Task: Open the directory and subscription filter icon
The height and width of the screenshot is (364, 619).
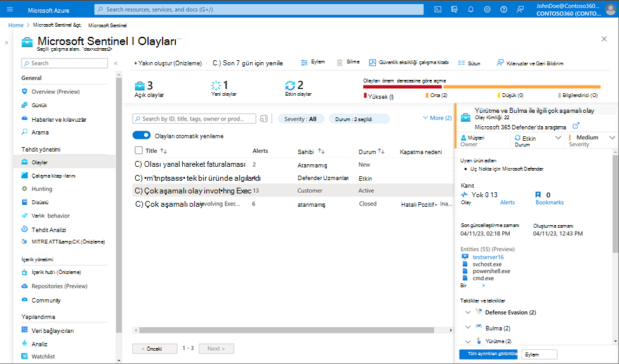Action: point(455,10)
